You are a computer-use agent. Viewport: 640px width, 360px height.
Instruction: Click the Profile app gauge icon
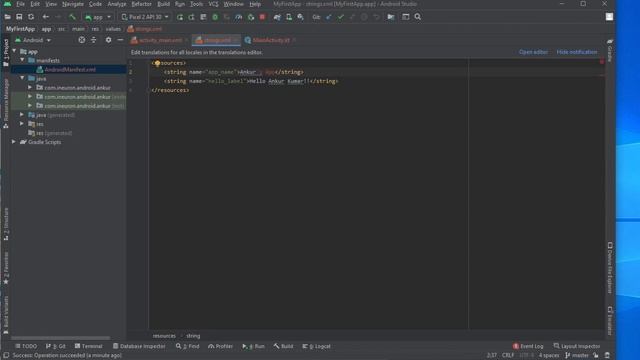239,17
